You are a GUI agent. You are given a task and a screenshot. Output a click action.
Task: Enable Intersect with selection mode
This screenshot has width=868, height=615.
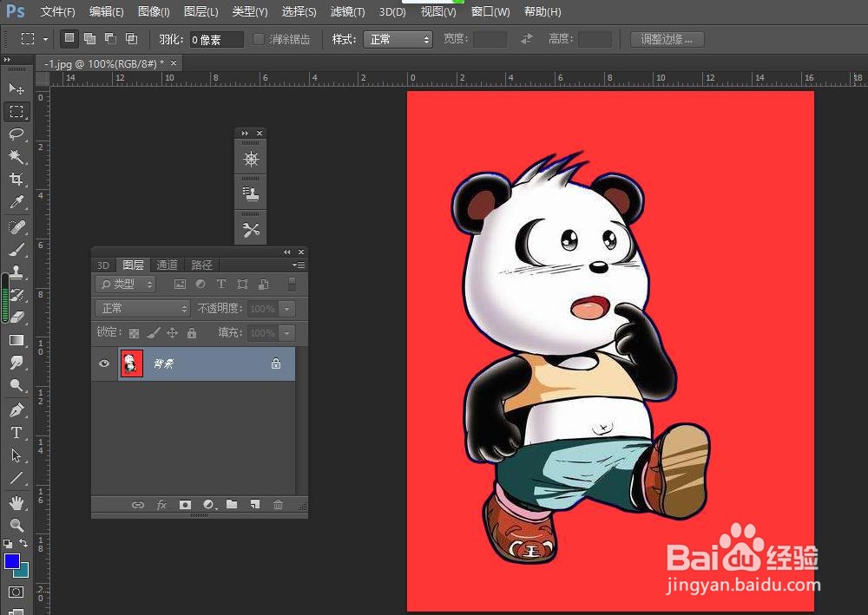pyautogui.click(x=131, y=38)
